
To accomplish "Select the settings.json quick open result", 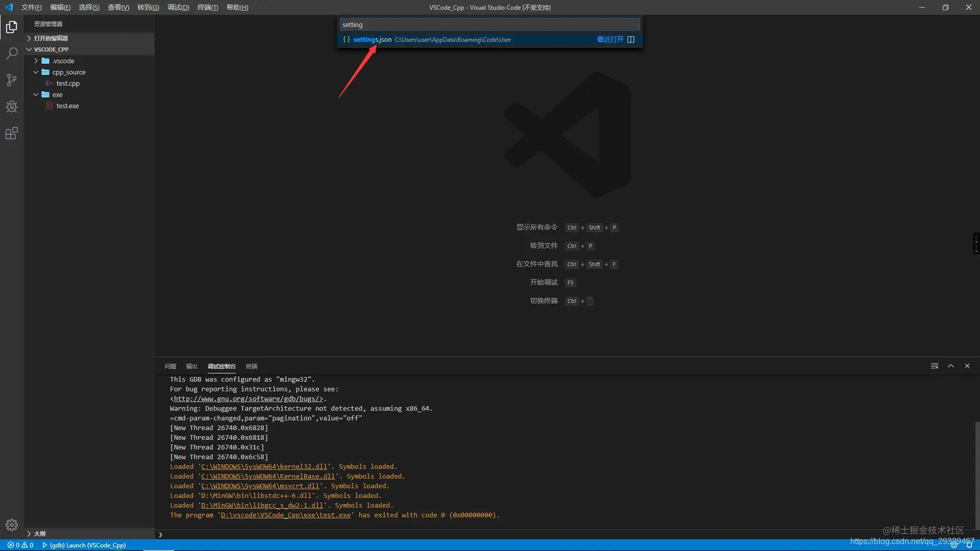I will 489,40.
